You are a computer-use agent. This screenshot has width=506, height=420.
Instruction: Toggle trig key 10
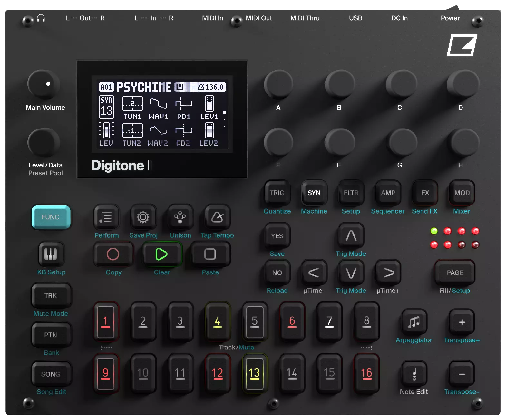click(x=143, y=374)
